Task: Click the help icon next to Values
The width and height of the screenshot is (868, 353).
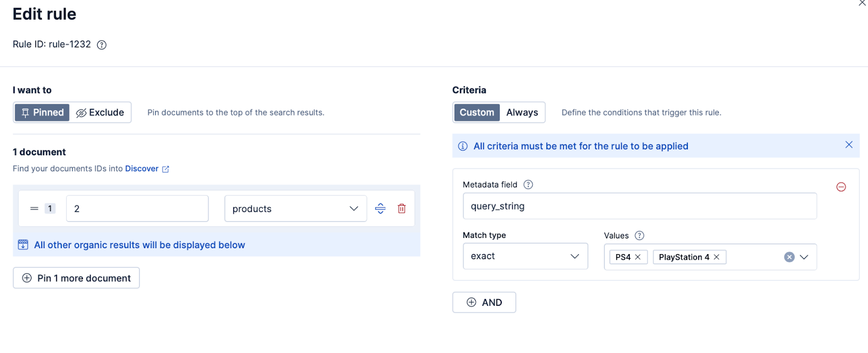Action: pyautogui.click(x=640, y=236)
